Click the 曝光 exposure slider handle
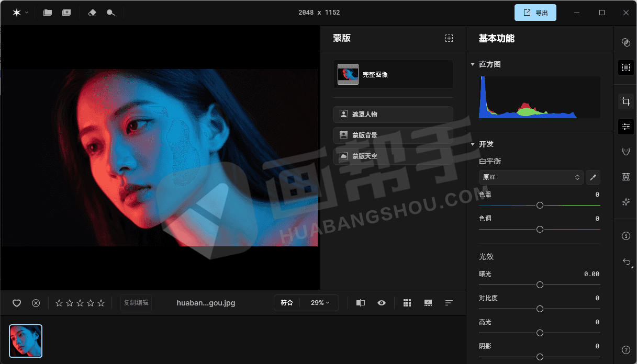The width and height of the screenshot is (637, 364). click(x=540, y=285)
